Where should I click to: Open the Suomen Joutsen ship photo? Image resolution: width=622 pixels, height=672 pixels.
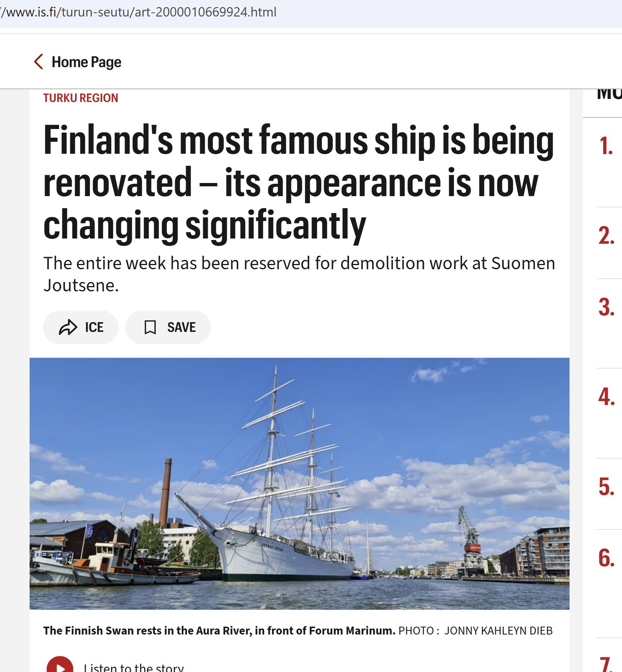click(x=299, y=483)
